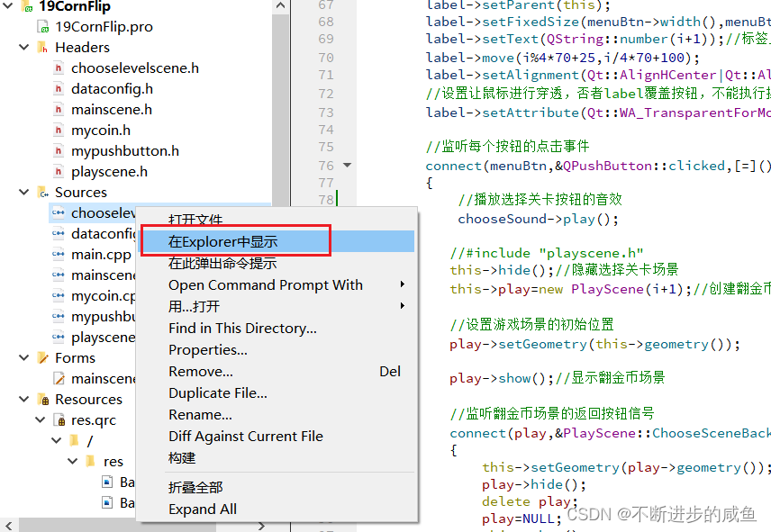Image resolution: width=771 pixels, height=532 pixels.
Task: Click the project tree scroll-up arrow
Action: (280, 5)
